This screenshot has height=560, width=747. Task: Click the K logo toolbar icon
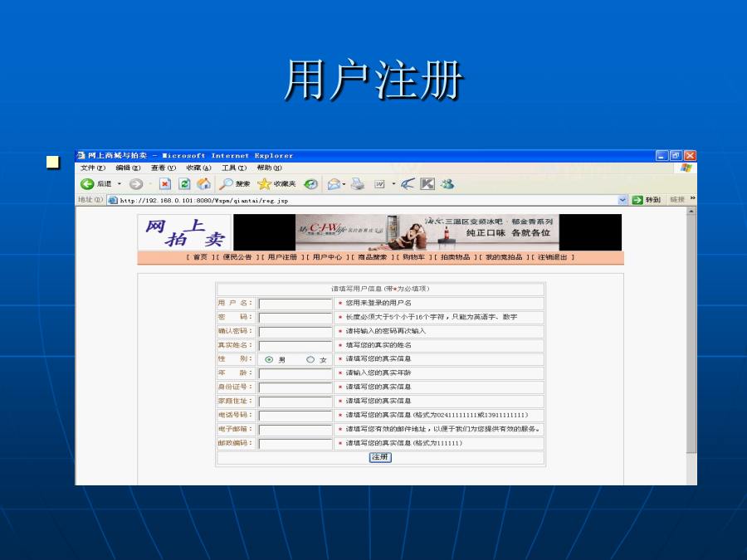pyautogui.click(x=427, y=184)
